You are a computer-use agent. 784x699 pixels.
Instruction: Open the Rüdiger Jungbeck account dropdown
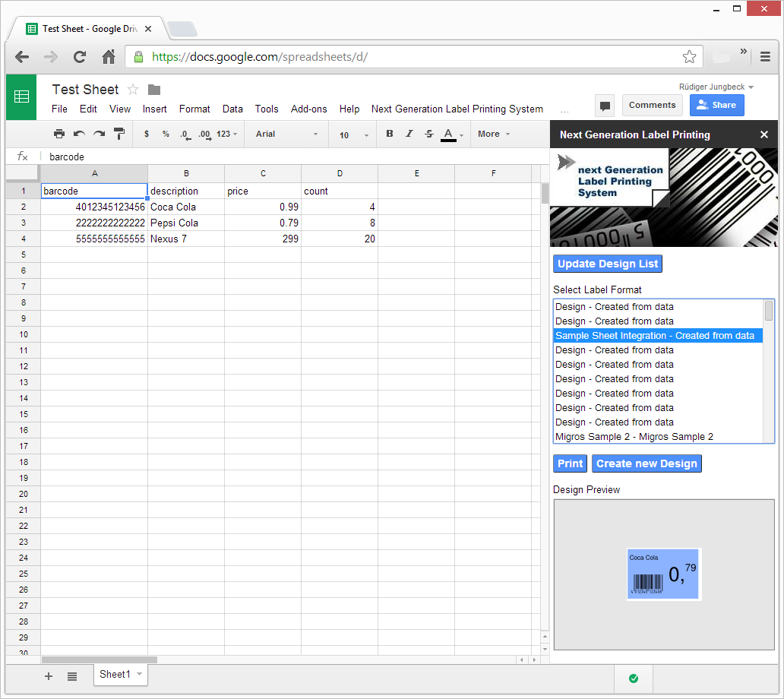click(716, 87)
